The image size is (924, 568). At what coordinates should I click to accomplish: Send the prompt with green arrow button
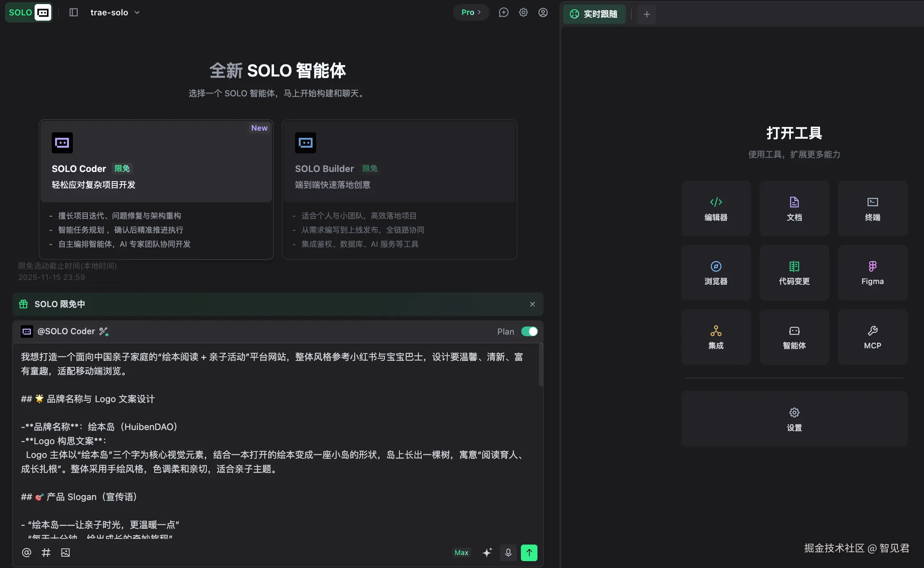pos(529,553)
